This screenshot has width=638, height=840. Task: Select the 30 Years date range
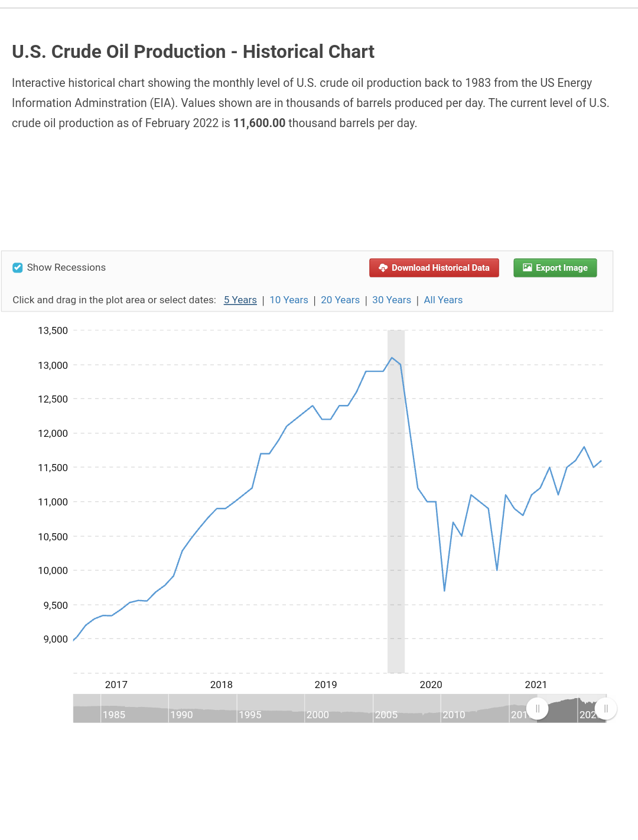pos(392,300)
